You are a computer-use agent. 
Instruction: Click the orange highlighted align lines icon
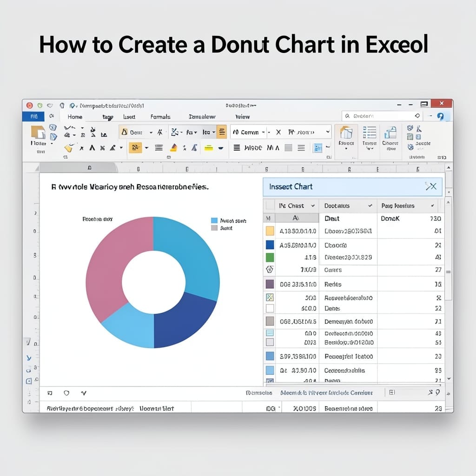[222, 132]
